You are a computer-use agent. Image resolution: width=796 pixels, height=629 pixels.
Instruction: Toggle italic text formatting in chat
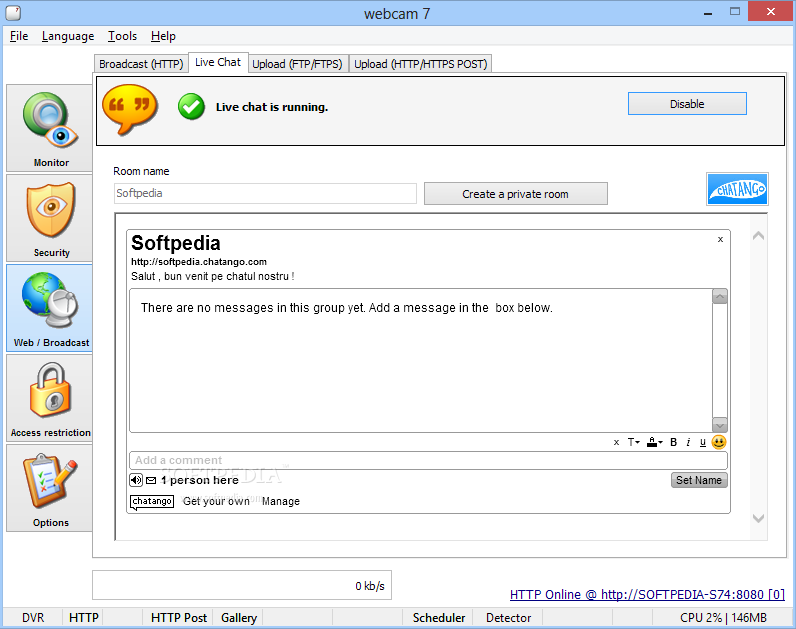[688, 442]
